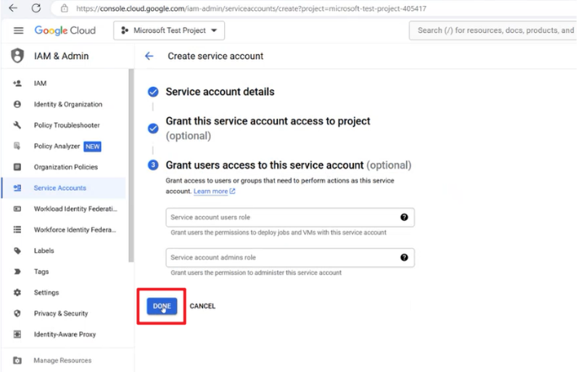
Task: Click the Tags arrow icon
Action: (x=17, y=272)
